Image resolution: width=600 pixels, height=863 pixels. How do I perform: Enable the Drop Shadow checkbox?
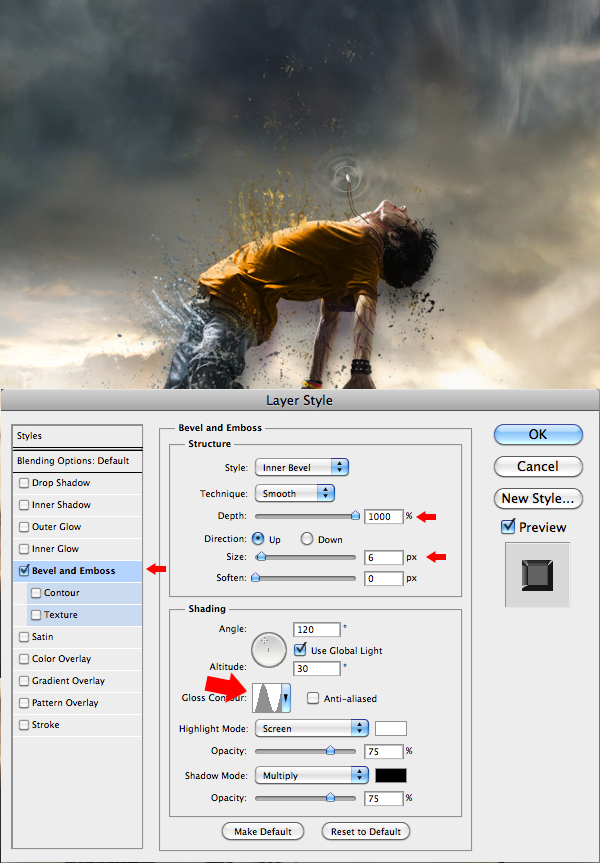(24, 483)
